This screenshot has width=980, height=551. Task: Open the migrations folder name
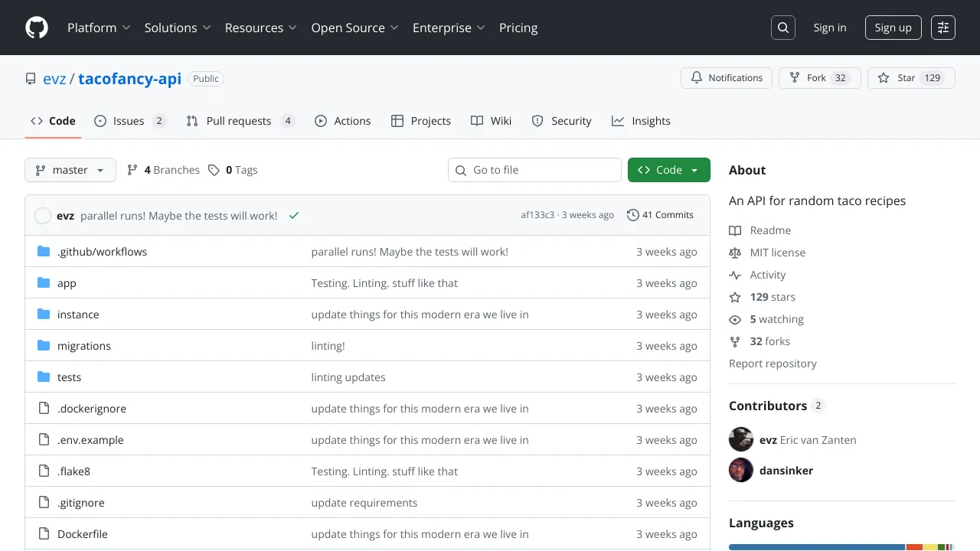[84, 346]
